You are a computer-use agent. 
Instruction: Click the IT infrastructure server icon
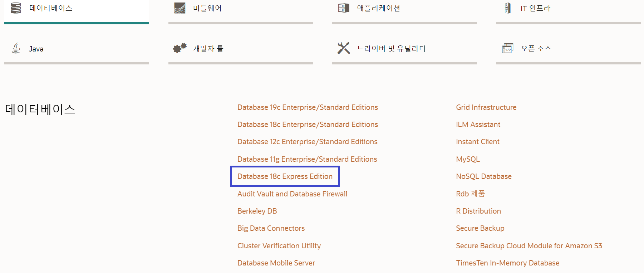507,8
